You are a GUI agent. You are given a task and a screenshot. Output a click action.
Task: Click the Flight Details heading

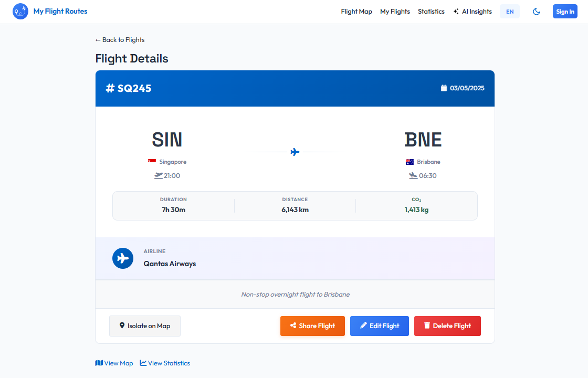pyautogui.click(x=132, y=58)
